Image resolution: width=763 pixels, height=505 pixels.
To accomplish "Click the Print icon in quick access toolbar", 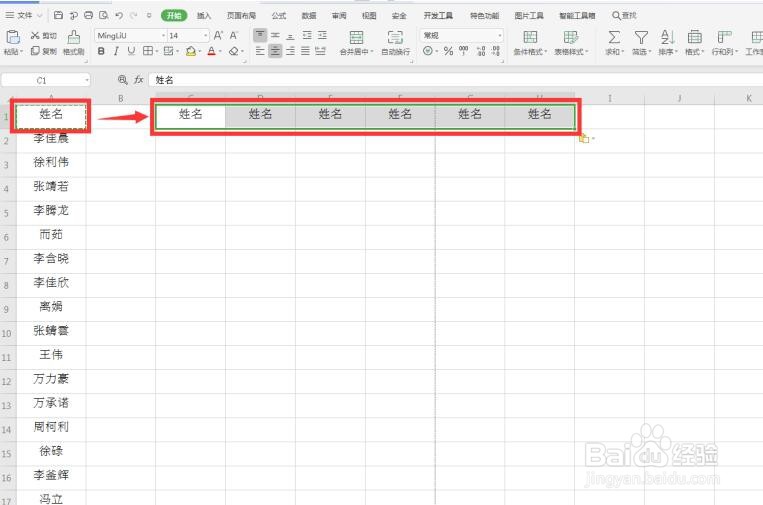I will coord(89,16).
